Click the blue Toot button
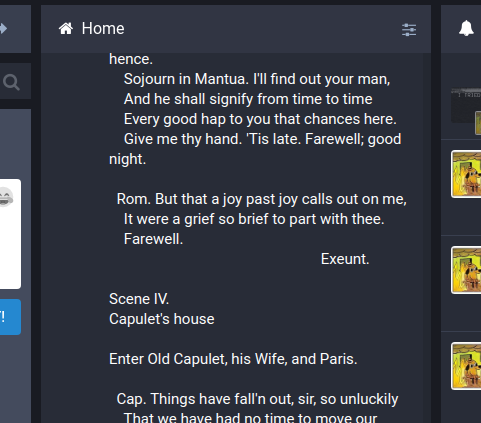The height and width of the screenshot is (423, 481). [10, 317]
